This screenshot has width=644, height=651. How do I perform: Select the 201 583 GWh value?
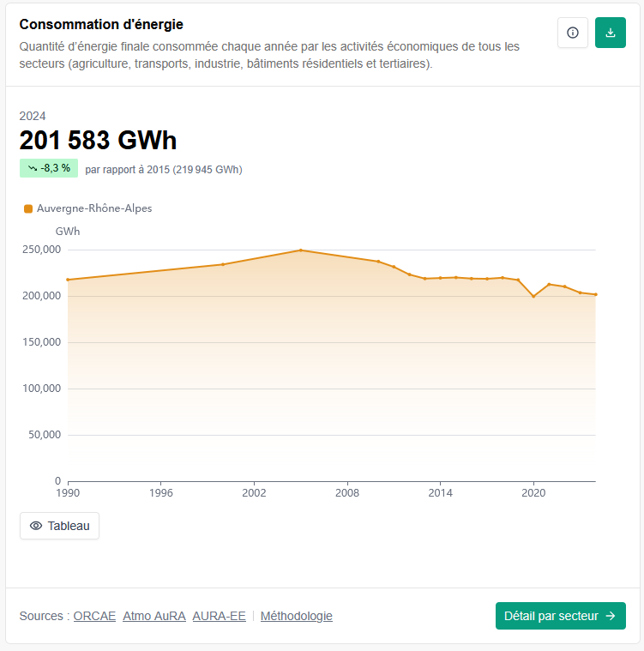tap(98, 140)
